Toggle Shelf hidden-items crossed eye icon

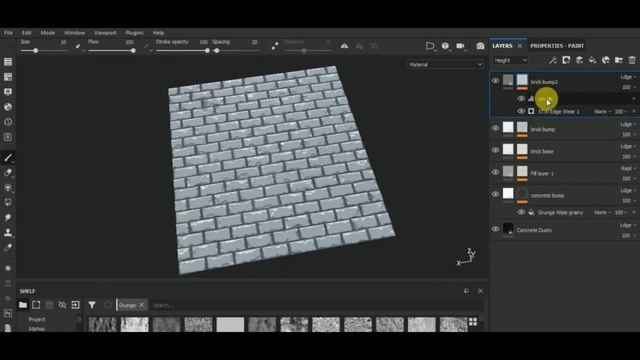[x=62, y=305]
